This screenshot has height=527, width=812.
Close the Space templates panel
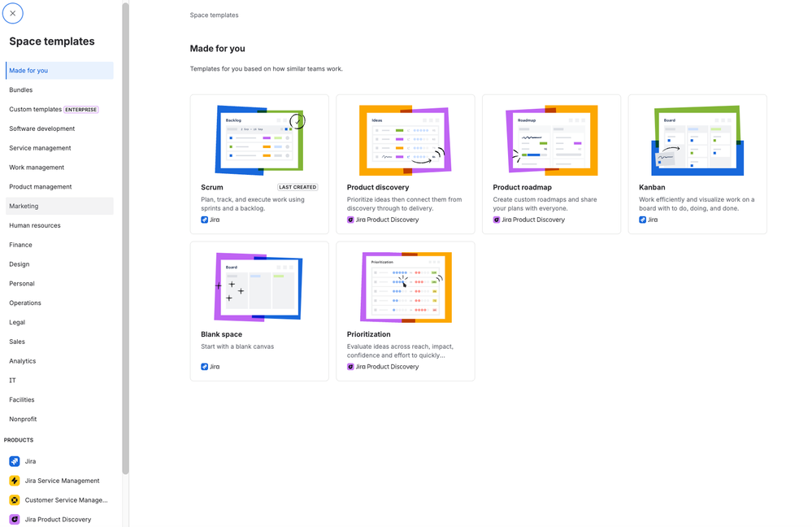point(12,14)
